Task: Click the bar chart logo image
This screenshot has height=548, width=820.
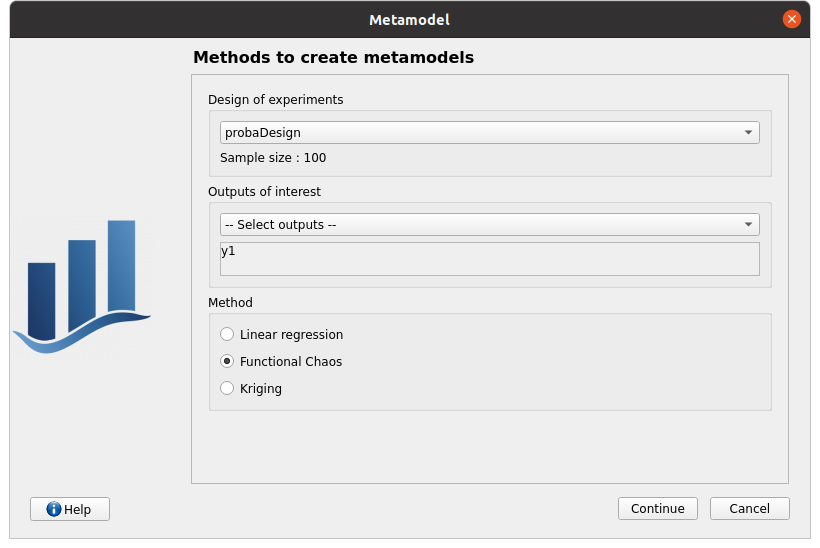Action: [82, 280]
